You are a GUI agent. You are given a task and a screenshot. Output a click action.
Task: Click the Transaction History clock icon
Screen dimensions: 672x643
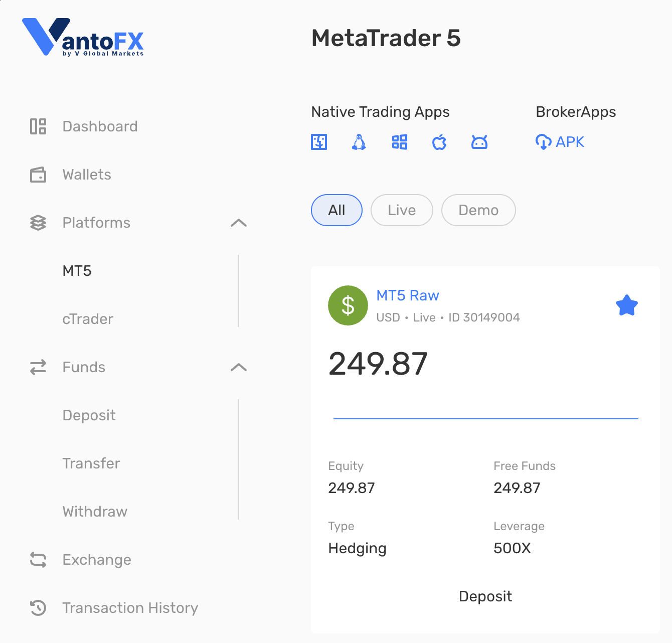(38, 608)
